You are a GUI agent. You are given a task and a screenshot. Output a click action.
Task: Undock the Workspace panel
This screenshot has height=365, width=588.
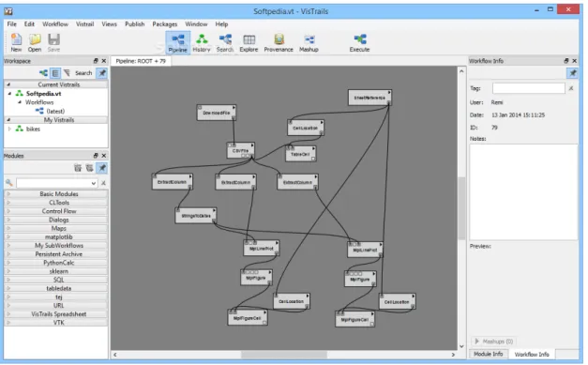96,61
